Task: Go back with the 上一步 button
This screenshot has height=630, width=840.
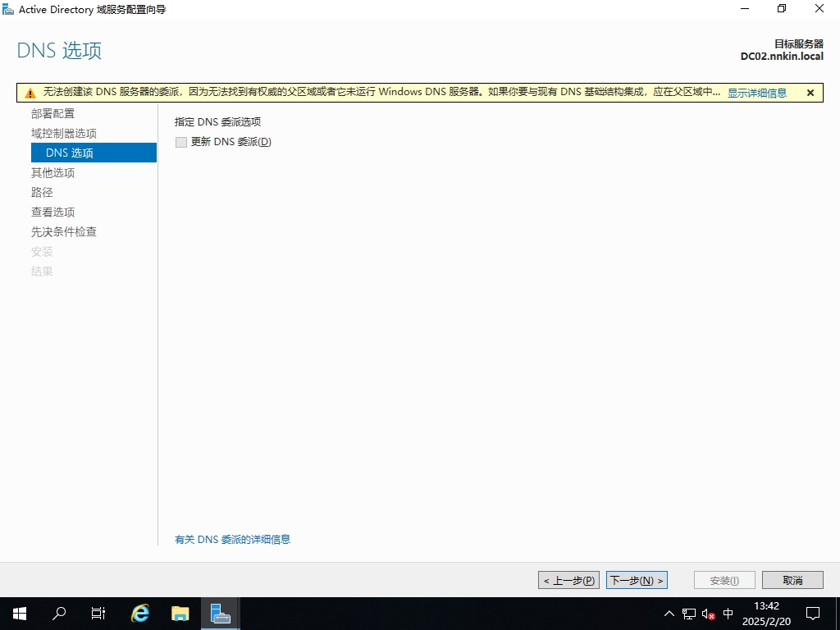Action: (568, 580)
